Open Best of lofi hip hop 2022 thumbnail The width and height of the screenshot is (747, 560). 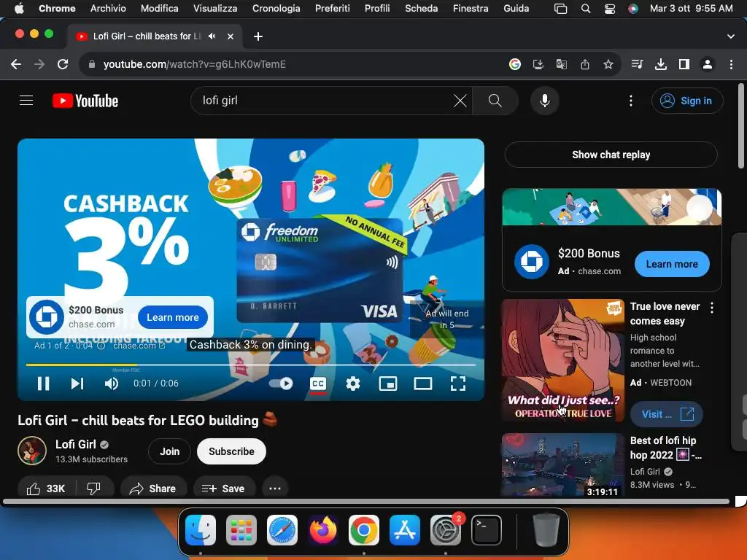[x=562, y=465]
